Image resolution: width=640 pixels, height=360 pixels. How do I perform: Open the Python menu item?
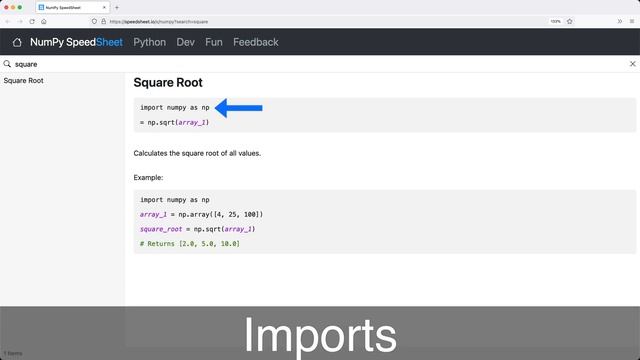point(149,42)
